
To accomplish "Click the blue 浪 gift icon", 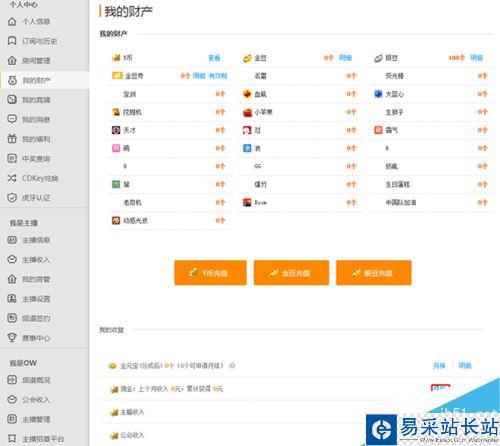I will [x=247, y=148].
